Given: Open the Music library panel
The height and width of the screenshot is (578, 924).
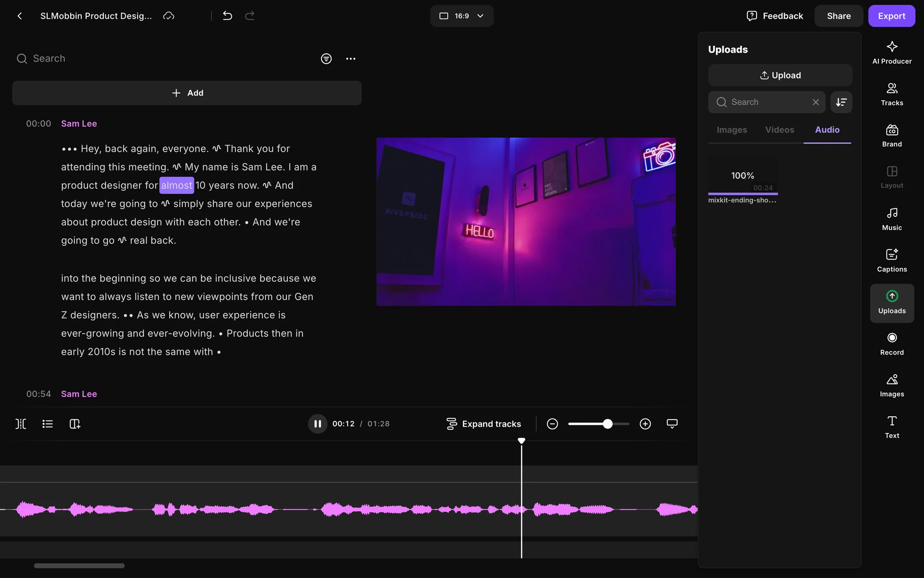Looking at the screenshot, I should pos(892,219).
